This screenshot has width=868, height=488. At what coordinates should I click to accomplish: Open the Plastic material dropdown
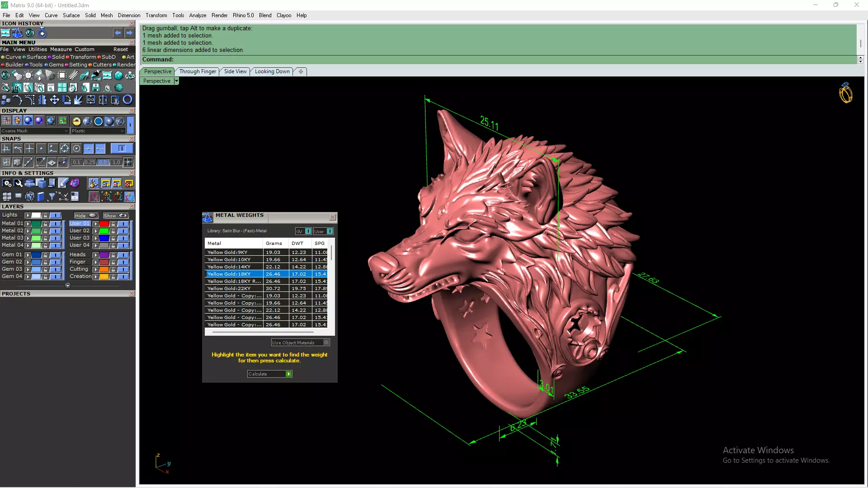(x=98, y=131)
